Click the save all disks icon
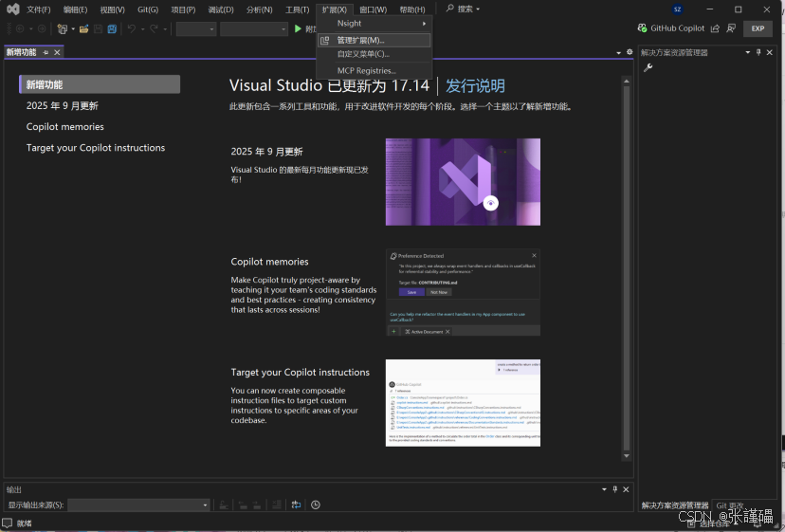The height and width of the screenshot is (532, 785). pos(112,29)
